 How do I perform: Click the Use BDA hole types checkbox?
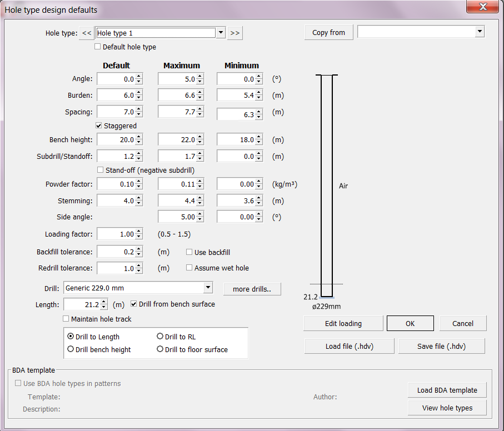point(18,383)
